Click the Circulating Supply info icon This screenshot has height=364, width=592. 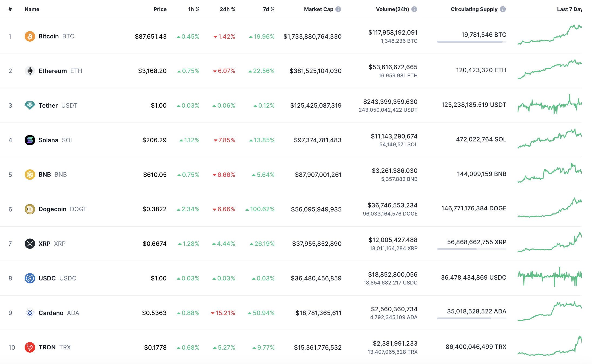tap(503, 9)
